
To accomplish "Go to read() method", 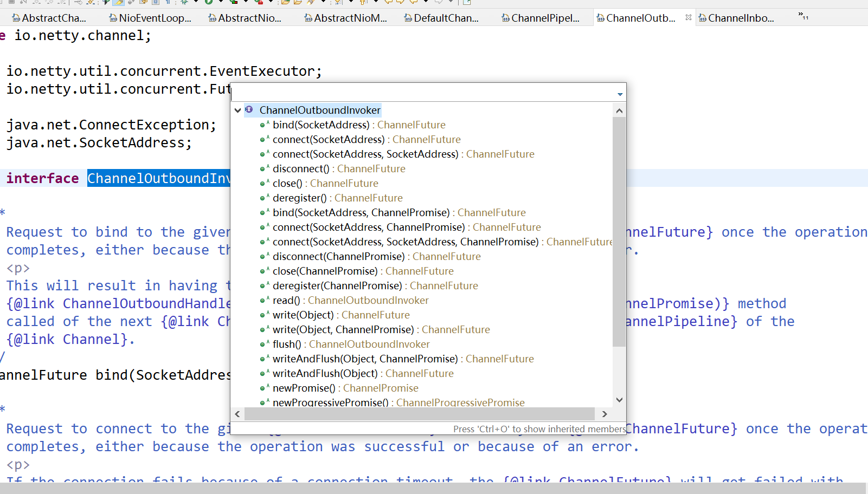I will [x=344, y=300].
